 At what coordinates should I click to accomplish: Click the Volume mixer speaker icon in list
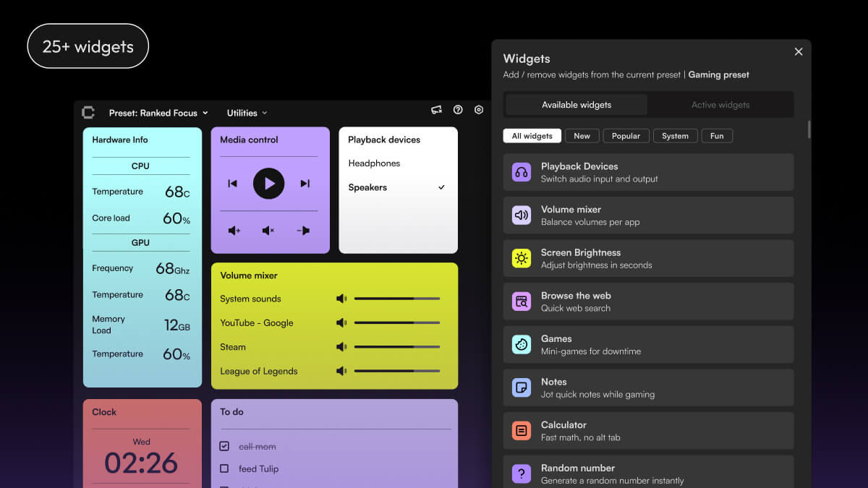(x=522, y=215)
